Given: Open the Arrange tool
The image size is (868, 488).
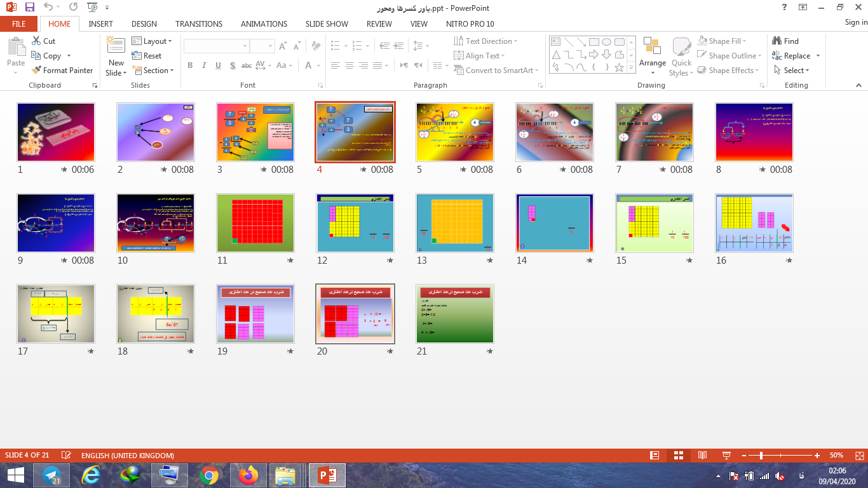Looking at the screenshot, I should coord(652,54).
